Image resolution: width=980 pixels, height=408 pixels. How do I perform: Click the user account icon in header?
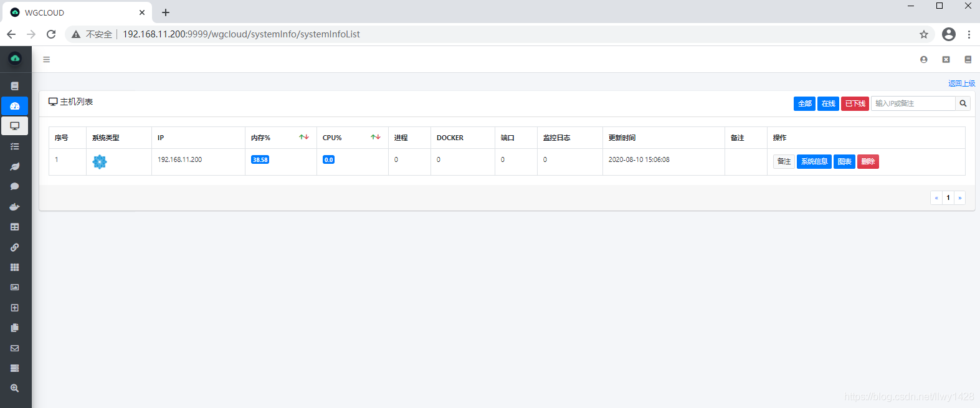coord(924,60)
